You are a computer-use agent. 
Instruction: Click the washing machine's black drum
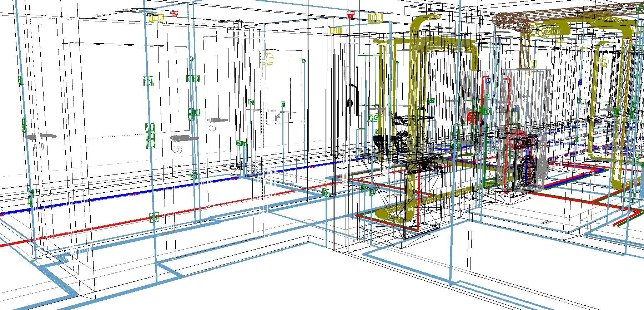coord(526,170)
